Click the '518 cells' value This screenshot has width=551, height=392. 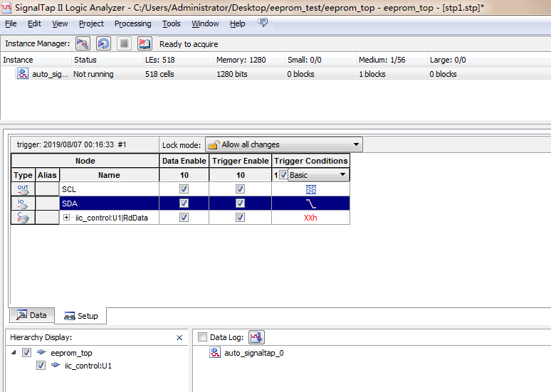click(159, 74)
